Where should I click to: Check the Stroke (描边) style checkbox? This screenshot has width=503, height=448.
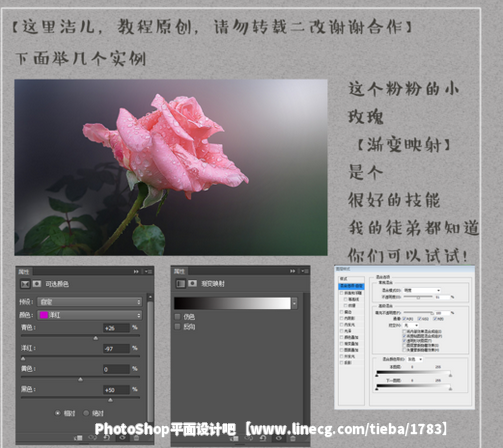point(341,312)
